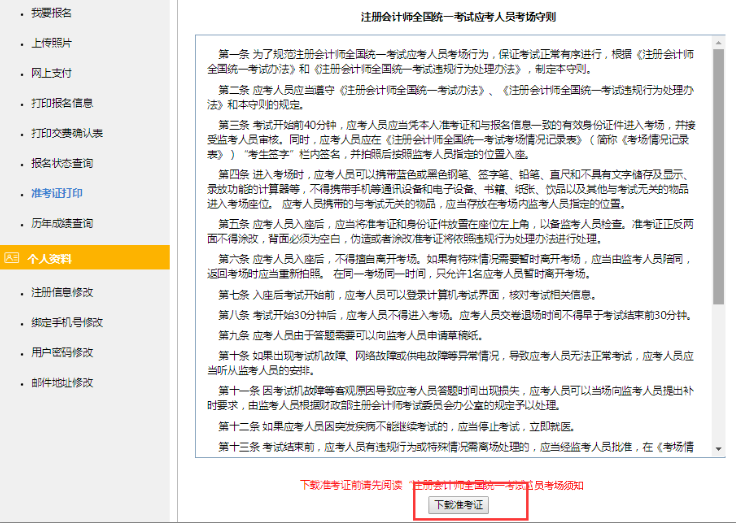Go to 用户密码修改
The width and height of the screenshot is (736, 523).
tap(62, 352)
